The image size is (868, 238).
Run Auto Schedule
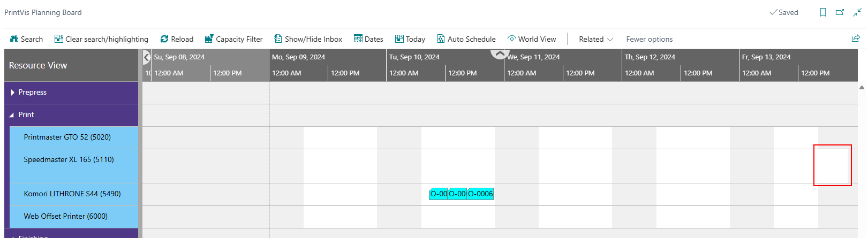[466, 39]
